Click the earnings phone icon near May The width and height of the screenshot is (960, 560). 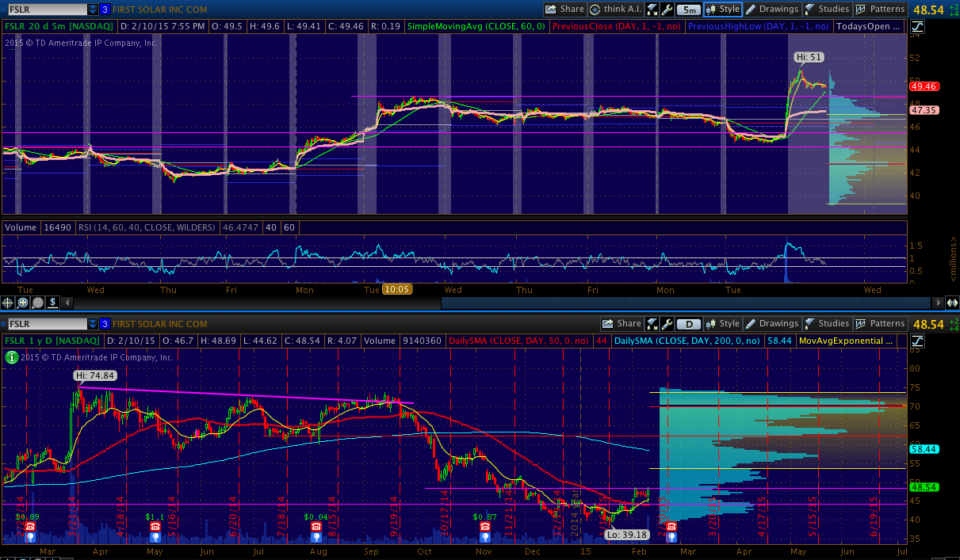point(154,527)
